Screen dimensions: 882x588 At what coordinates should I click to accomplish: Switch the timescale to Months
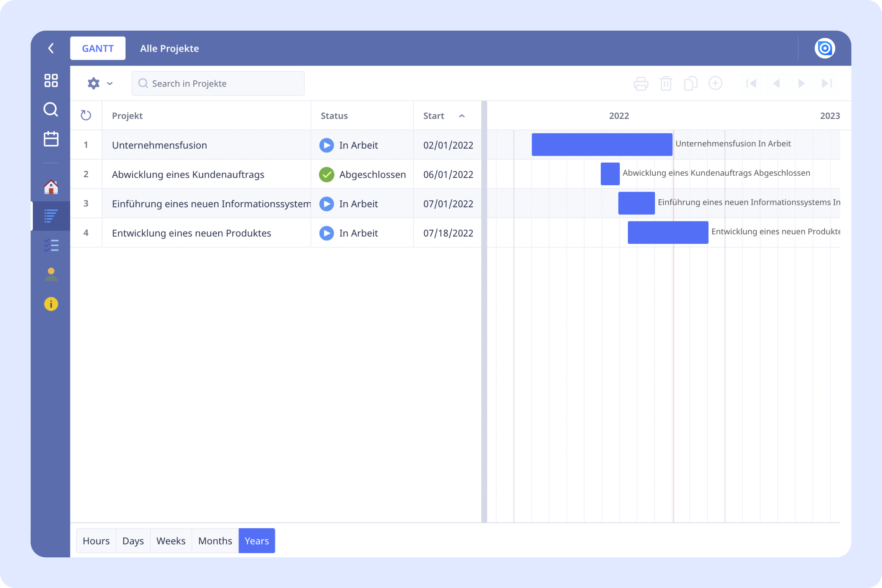(215, 541)
